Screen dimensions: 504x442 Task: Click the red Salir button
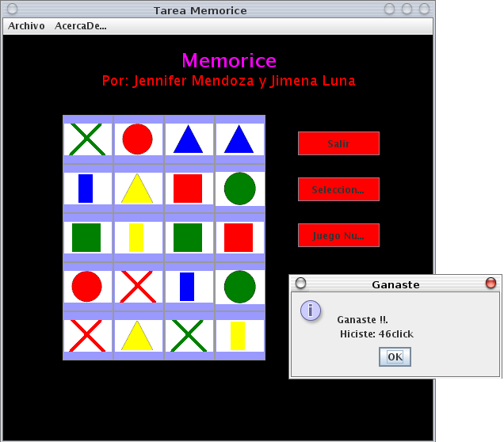pos(338,143)
